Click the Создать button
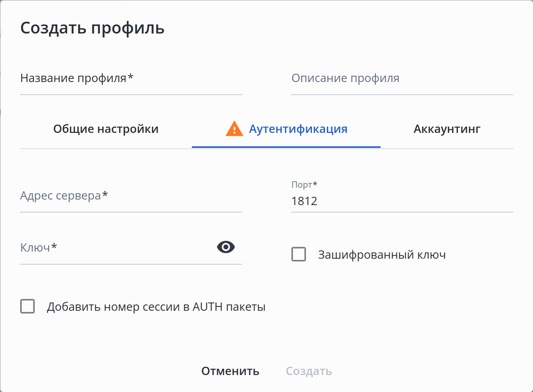Screen dimensions: 533x392 [309, 371]
